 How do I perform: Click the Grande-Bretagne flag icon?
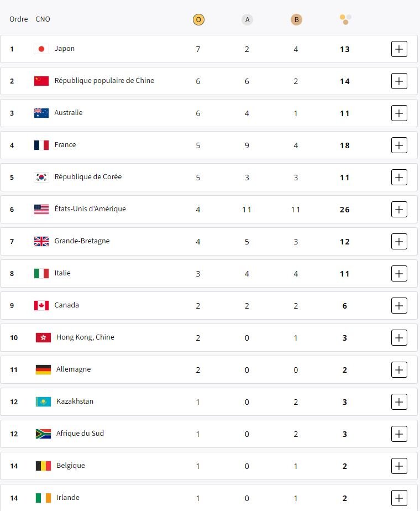point(41,242)
